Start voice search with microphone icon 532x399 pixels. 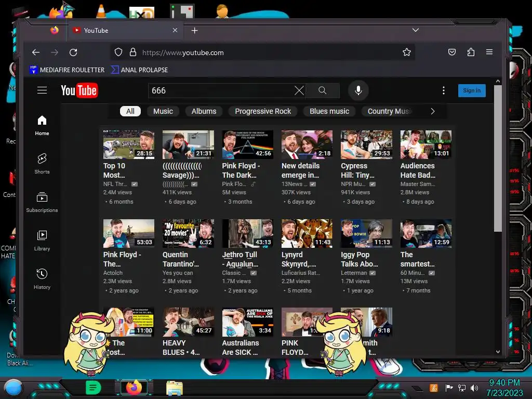(x=358, y=90)
